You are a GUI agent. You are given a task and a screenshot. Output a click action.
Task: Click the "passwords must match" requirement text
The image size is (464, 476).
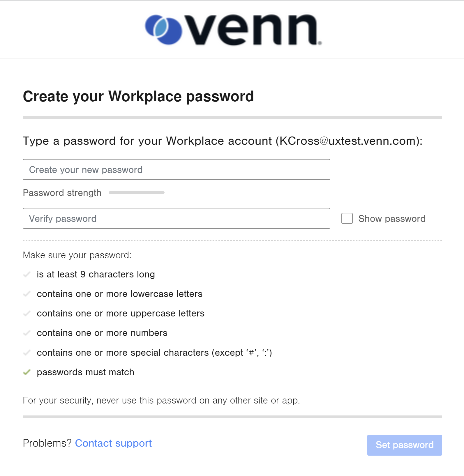coord(85,372)
